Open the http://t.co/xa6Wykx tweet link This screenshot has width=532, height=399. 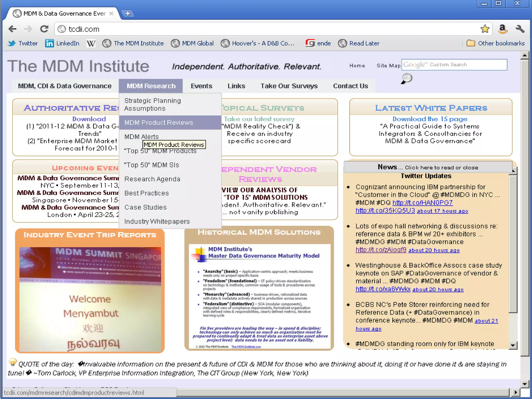click(x=383, y=289)
